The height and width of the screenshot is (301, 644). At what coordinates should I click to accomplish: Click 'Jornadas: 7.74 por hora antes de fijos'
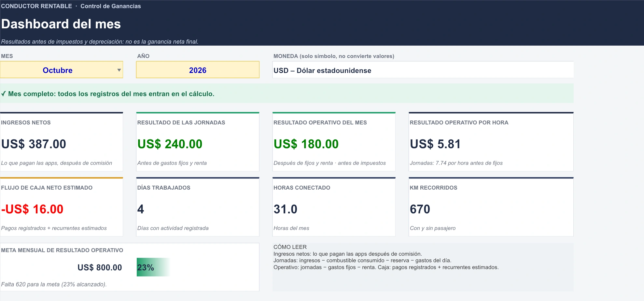pos(456,163)
